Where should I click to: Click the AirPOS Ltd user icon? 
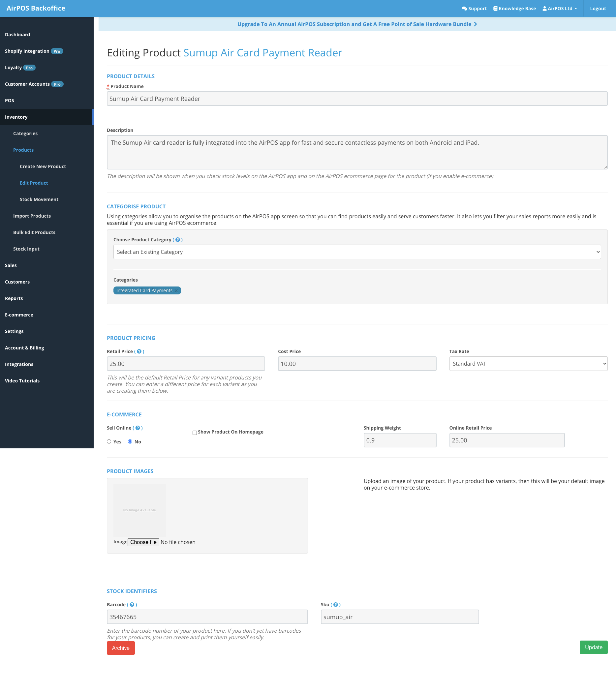[x=544, y=9]
